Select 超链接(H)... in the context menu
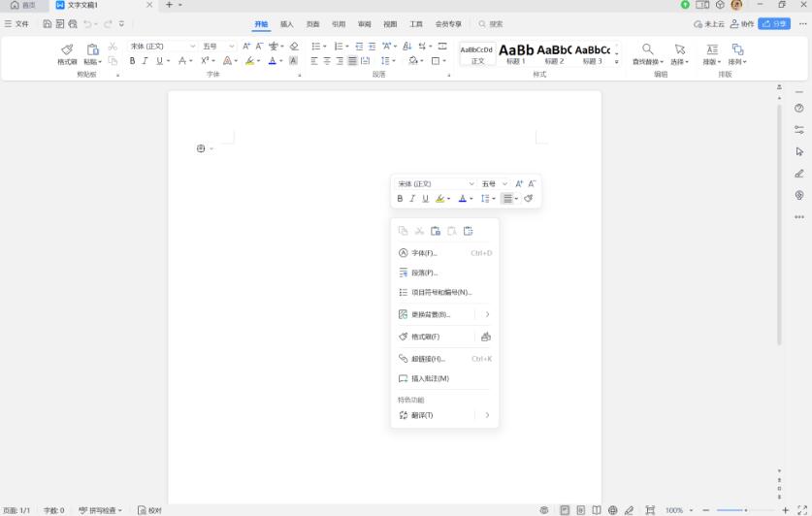 pyautogui.click(x=427, y=359)
